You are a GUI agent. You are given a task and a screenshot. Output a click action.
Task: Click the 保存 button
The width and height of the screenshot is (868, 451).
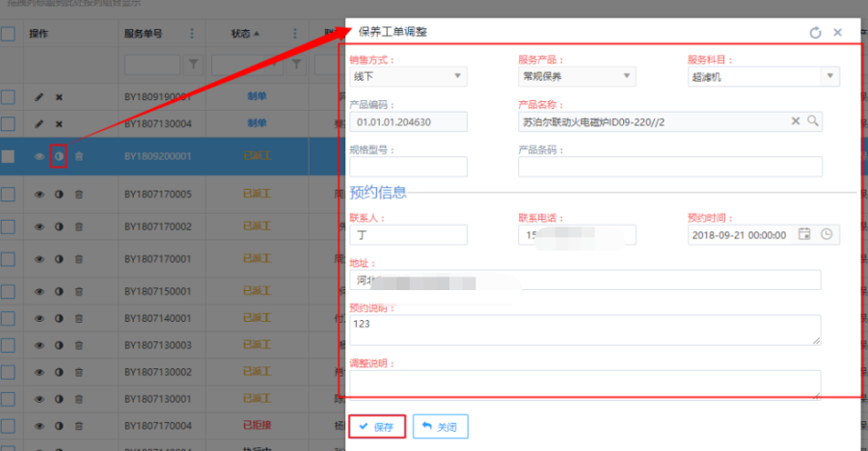point(377,426)
